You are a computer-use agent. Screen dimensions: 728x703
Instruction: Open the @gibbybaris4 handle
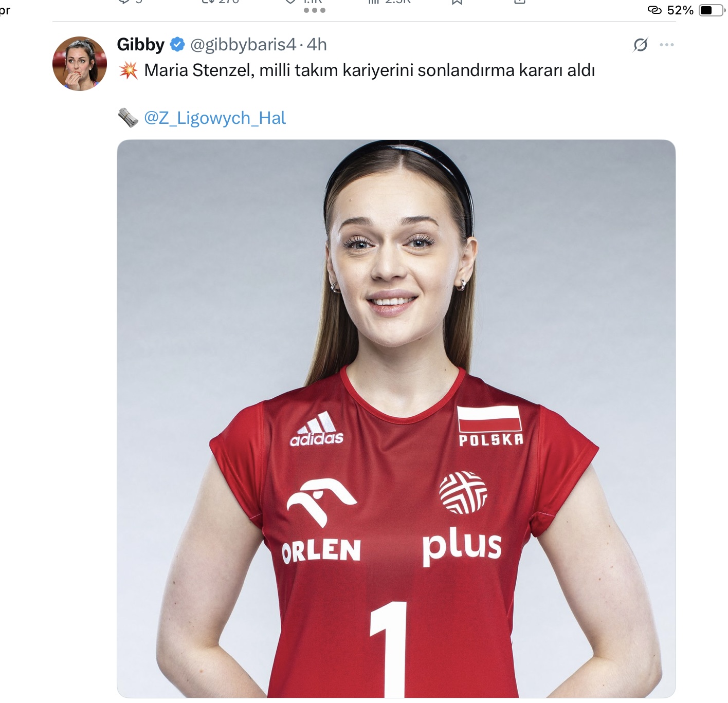pyautogui.click(x=243, y=45)
